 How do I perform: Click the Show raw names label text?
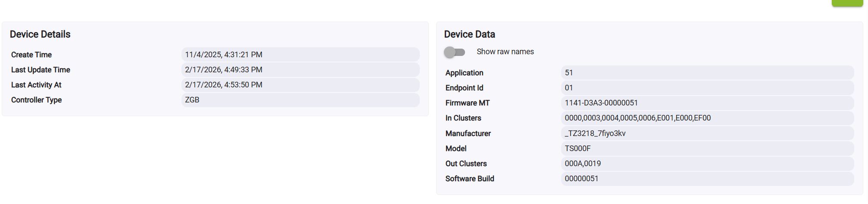click(x=505, y=52)
